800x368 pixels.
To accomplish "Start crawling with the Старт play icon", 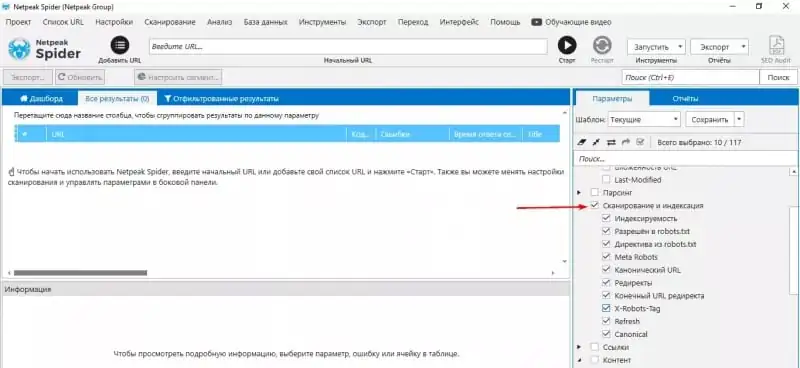I will pyautogui.click(x=567, y=45).
